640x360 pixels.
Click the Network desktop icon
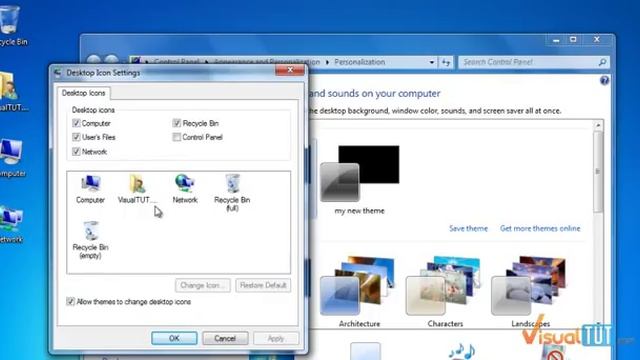(x=11, y=224)
